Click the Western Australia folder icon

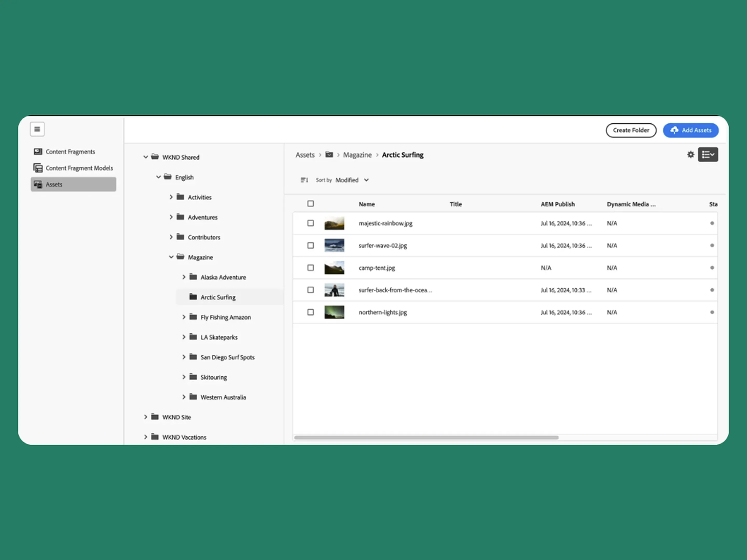(193, 397)
